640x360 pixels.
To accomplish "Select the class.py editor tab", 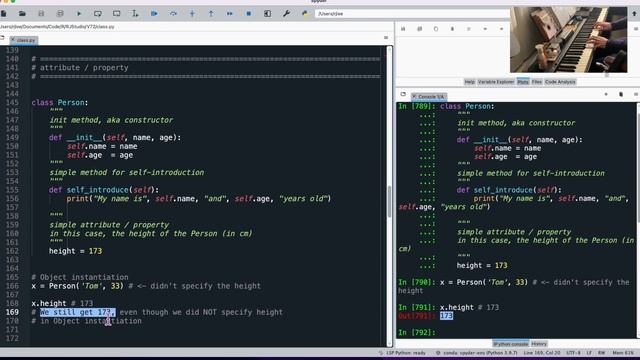I will [24, 40].
